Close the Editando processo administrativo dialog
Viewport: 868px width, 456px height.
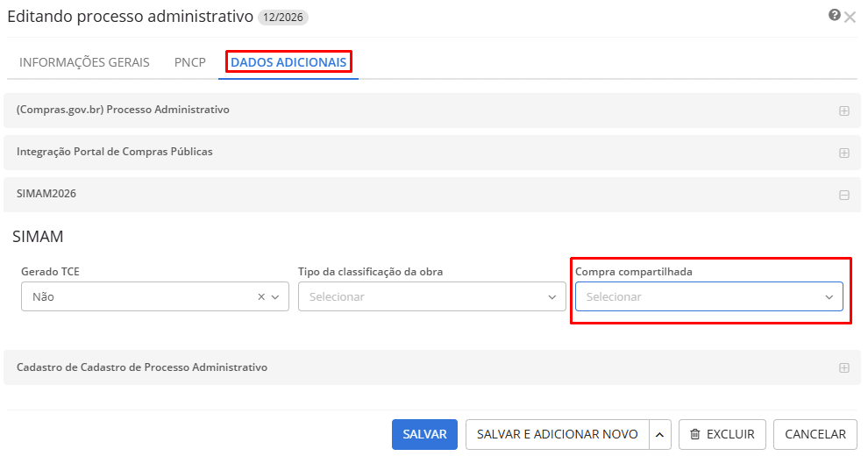[850, 18]
